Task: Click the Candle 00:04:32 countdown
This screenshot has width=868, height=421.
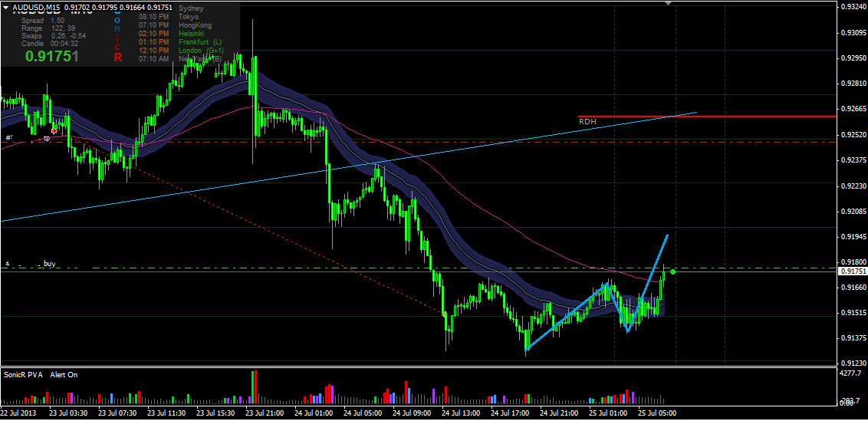Action: pyautogui.click(x=49, y=44)
